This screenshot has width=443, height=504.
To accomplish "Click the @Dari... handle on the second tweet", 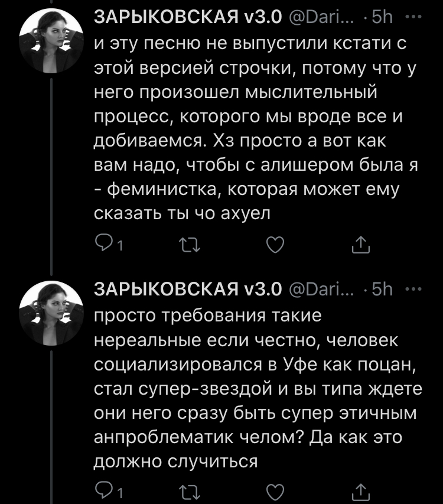I will (321, 290).
